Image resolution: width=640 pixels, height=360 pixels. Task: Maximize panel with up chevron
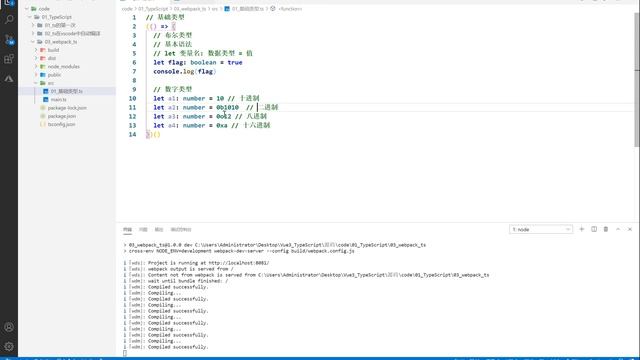point(618,229)
